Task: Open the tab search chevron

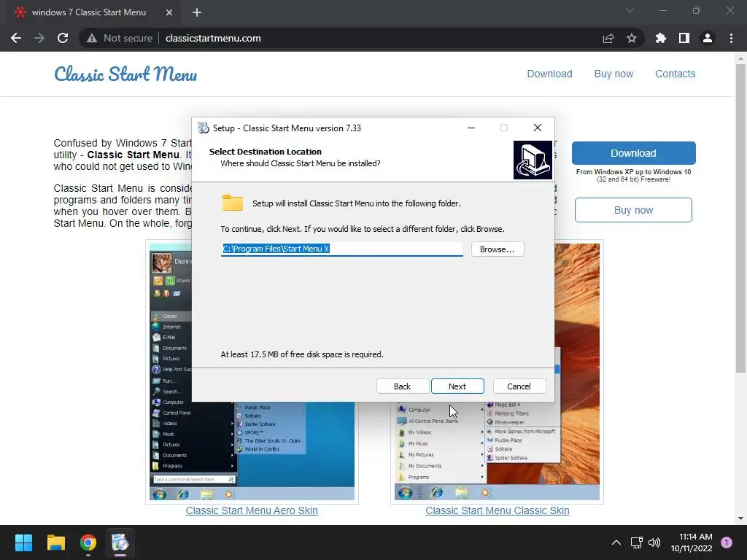Action: (630, 10)
